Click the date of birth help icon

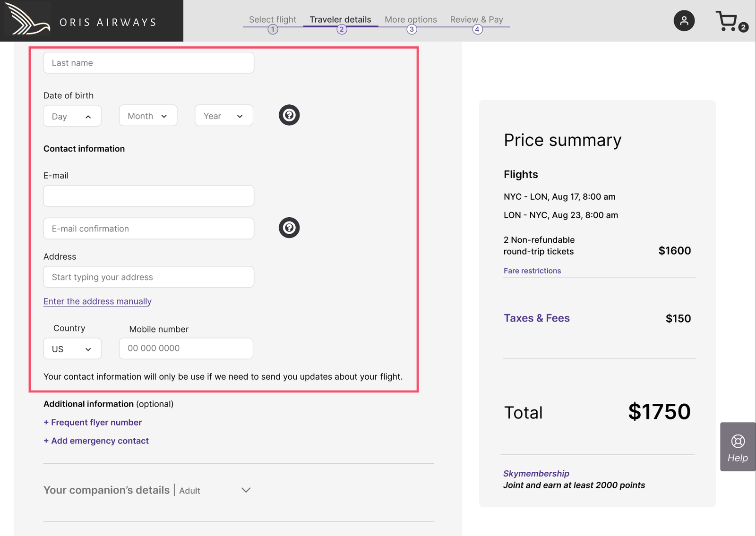click(289, 115)
